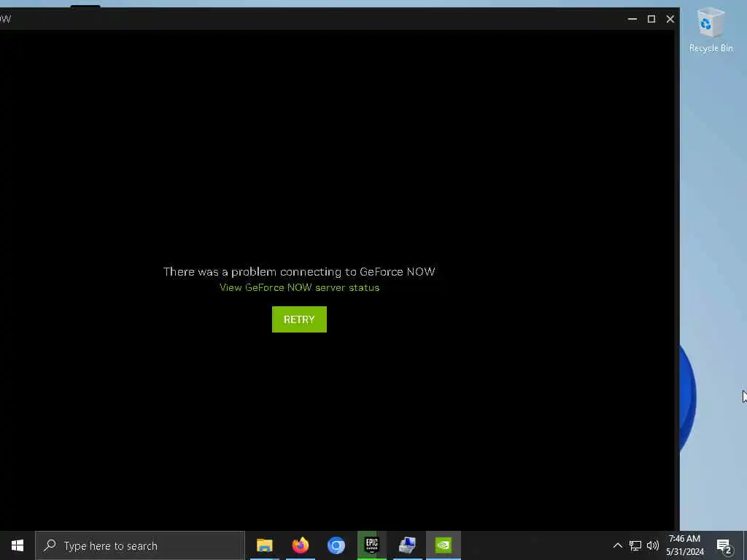Open the Windows Start menu
Screen dimensions: 747x560
click(x=18, y=545)
